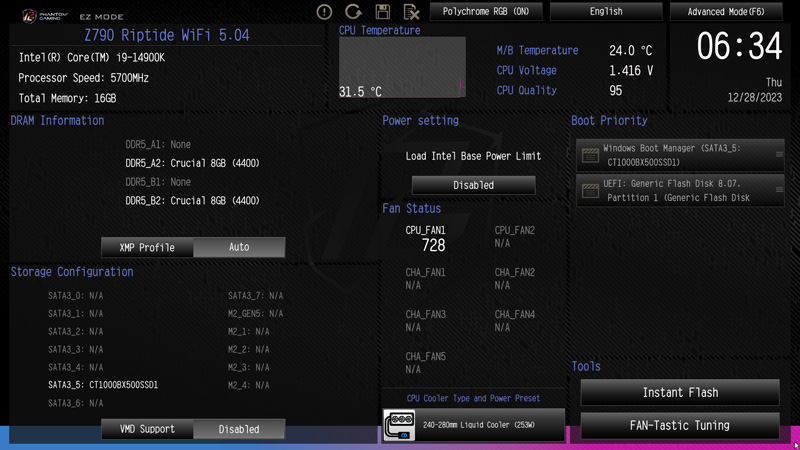Toggle Polychrome RGB (ON) button
This screenshot has height=450, width=800.
[x=486, y=11]
